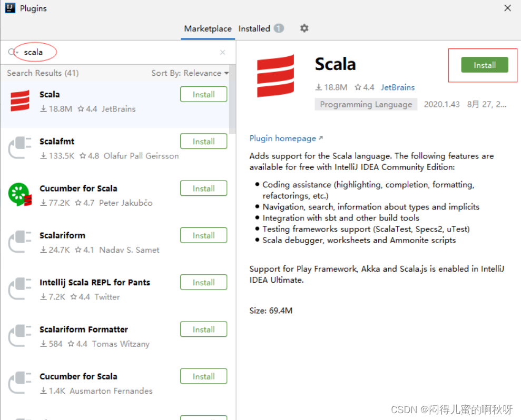Click the Scalariform Formatter plugin icon
The image size is (521, 420).
[x=20, y=336]
